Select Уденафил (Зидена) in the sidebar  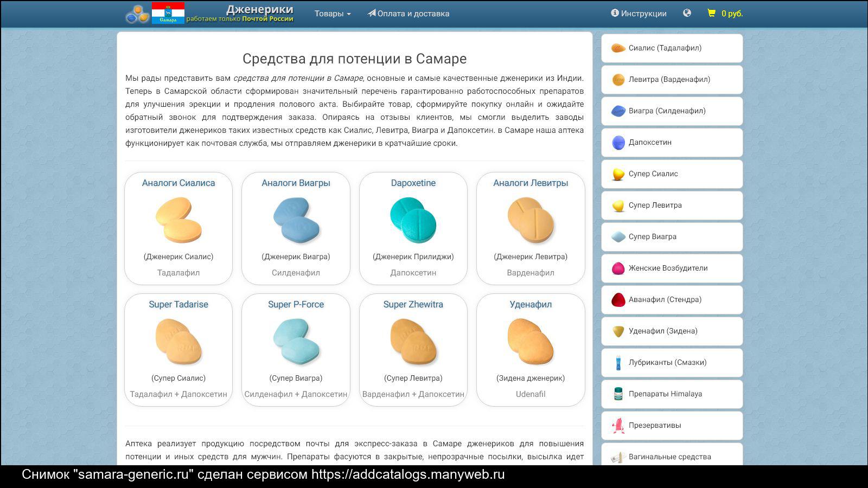click(x=672, y=331)
